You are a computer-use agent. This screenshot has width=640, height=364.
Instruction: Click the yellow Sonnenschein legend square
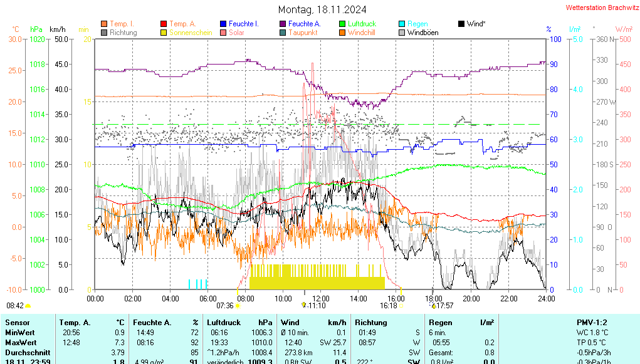164,33
